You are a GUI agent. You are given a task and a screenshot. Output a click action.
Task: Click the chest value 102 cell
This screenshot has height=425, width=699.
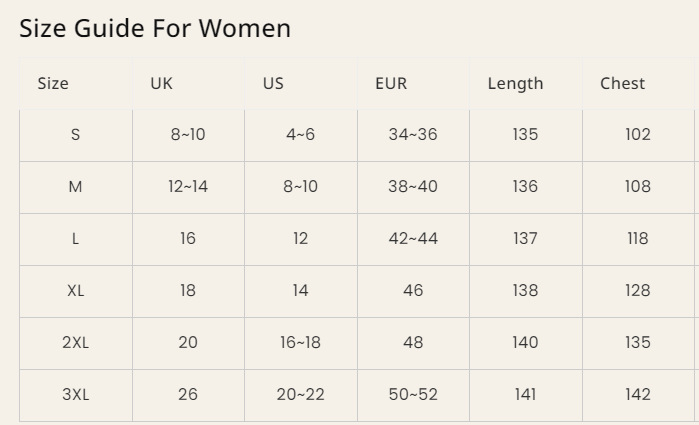(638, 135)
